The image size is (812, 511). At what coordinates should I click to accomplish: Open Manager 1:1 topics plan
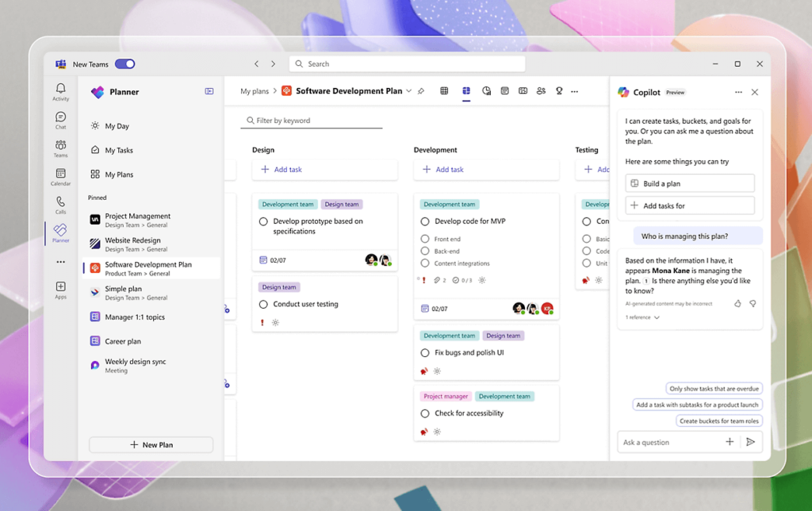coord(151,317)
